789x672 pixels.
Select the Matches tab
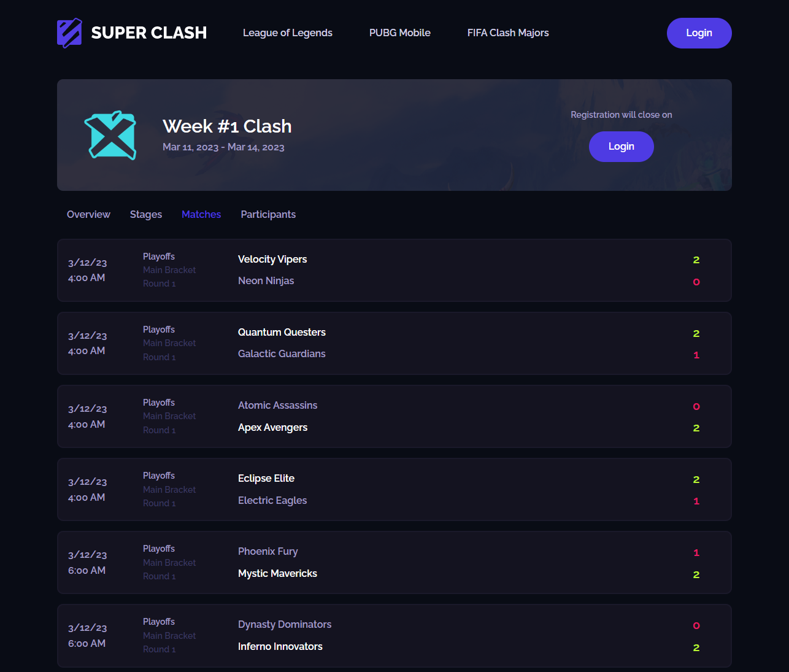coord(201,214)
